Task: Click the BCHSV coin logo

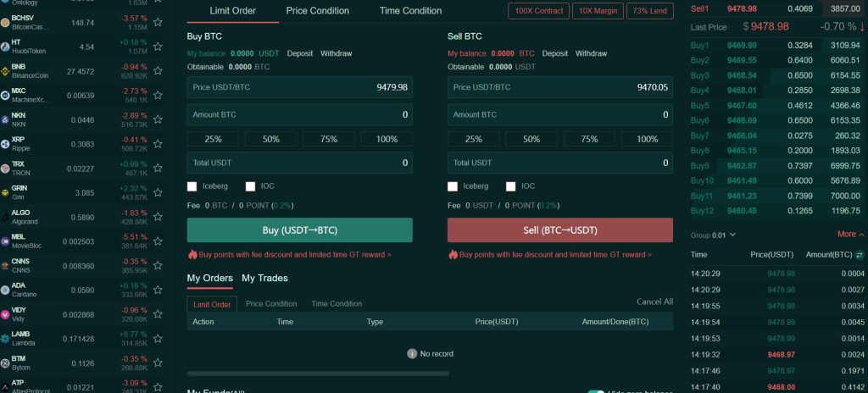Action: [x=5, y=22]
